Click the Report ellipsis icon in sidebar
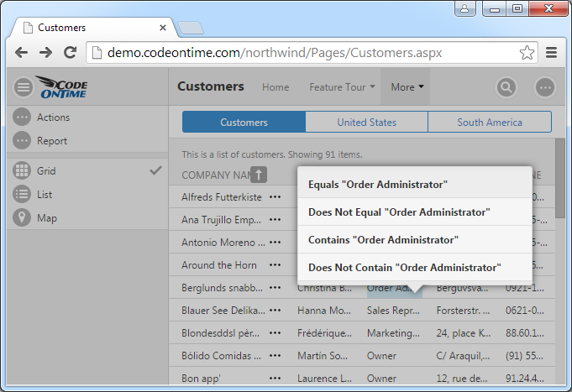Screen dimensions: 572x392 [x=22, y=141]
